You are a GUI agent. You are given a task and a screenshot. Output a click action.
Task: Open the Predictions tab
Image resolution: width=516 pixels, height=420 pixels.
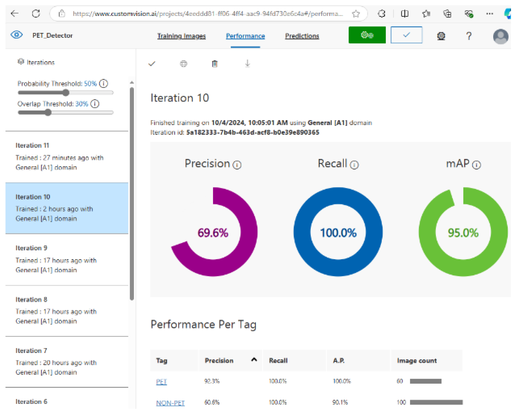click(302, 36)
